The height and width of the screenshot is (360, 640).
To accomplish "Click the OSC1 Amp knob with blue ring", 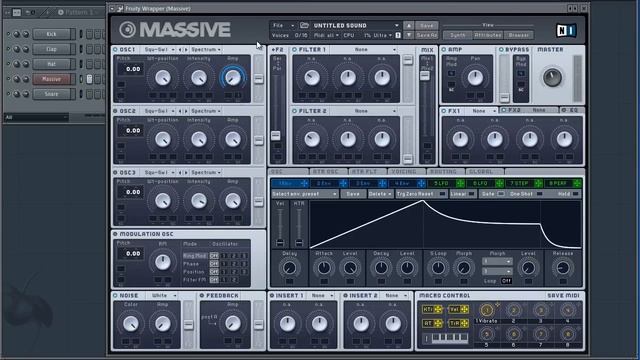I will pos(233,77).
